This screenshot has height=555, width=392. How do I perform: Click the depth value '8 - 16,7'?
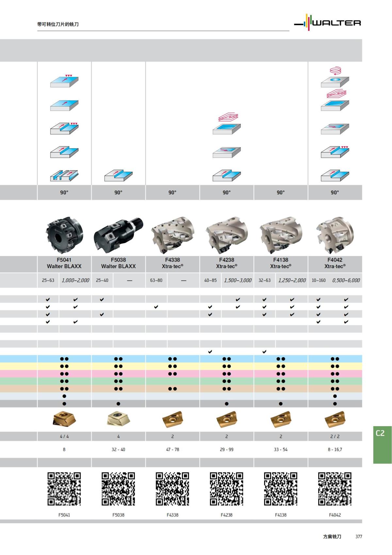(x=335, y=449)
